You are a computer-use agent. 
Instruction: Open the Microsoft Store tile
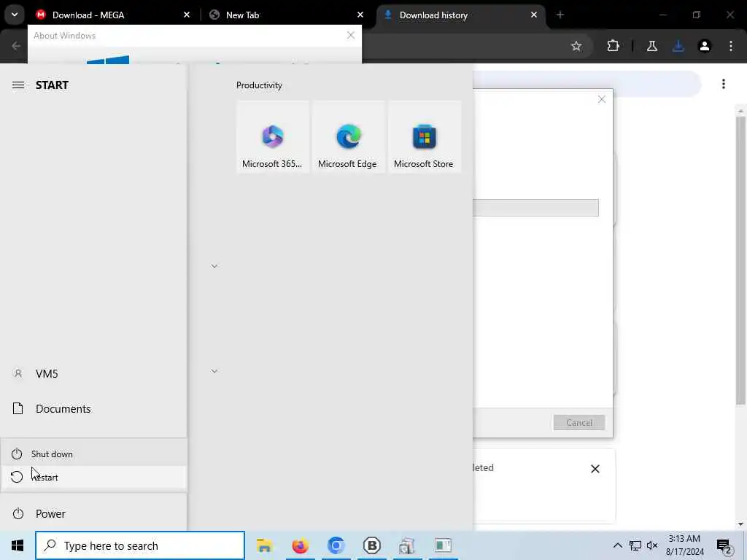424,136
